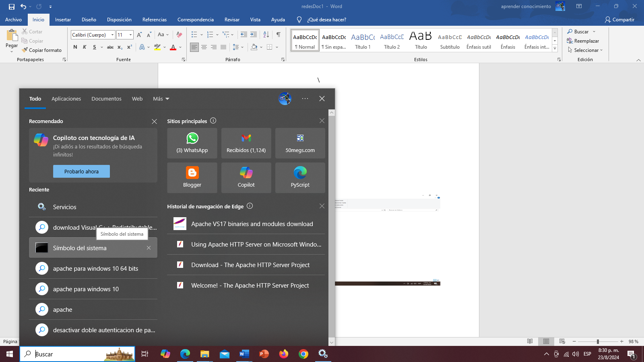Toggle strikethrough (abc) formatting
The width and height of the screenshot is (644, 362).
(110, 47)
